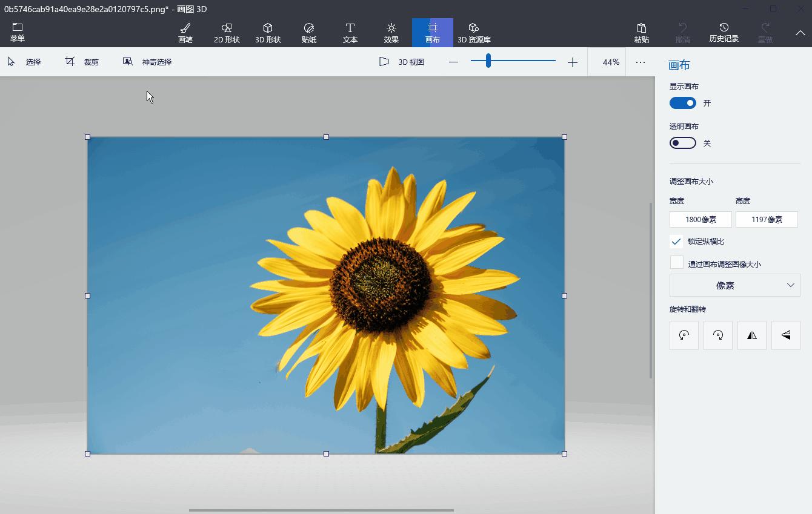Rotate canvas left (counterclockwise) button
The image size is (812, 514).
684,335
